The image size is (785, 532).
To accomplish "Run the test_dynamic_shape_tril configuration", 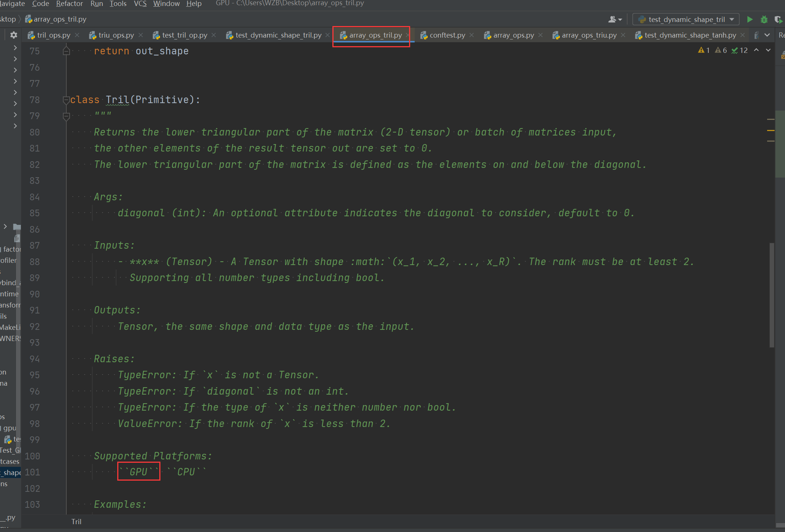I will (750, 19).
